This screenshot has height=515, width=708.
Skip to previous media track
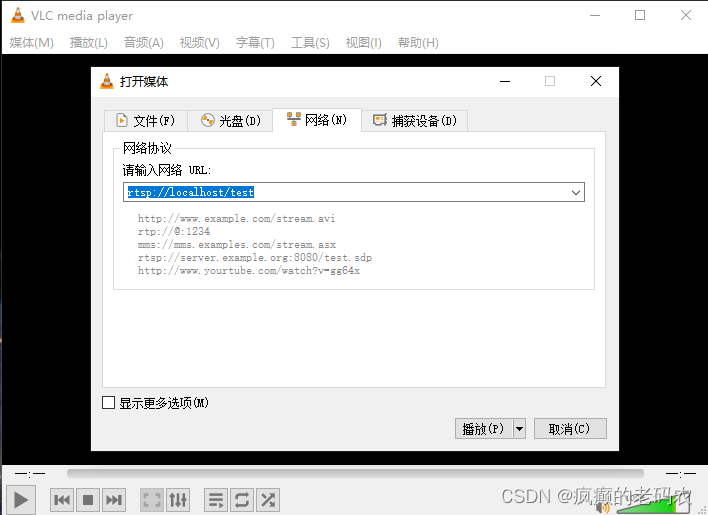62,500
